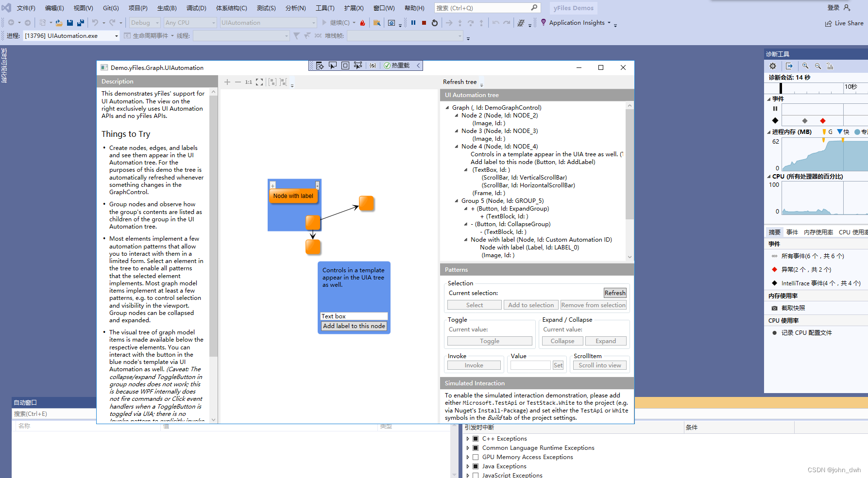This screenshot has height=478, width=868.
Task: Zoom out on diagnostic timeline
Action: point(818,66)
